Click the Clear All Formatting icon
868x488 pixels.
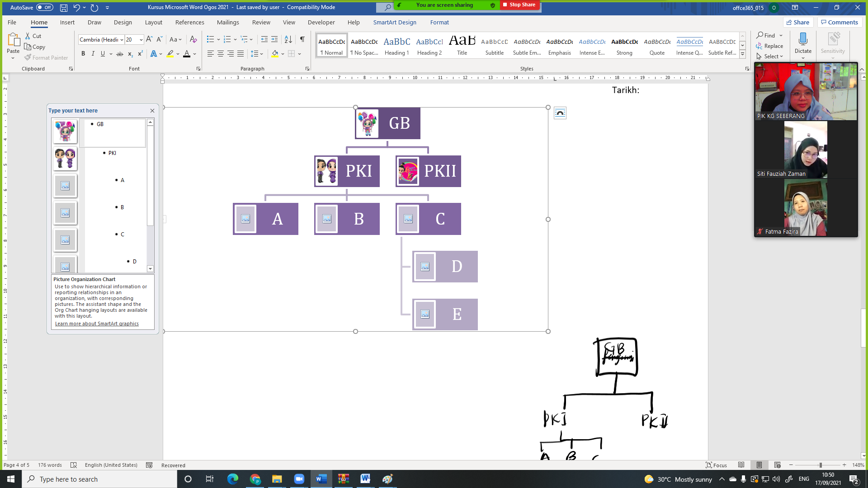[x=193, y=39]
